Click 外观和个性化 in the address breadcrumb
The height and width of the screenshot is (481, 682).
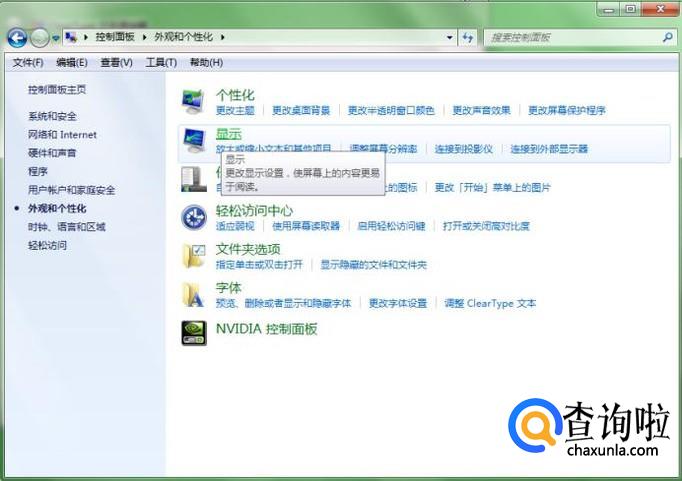pyautogui.click(x=184, y=37)
